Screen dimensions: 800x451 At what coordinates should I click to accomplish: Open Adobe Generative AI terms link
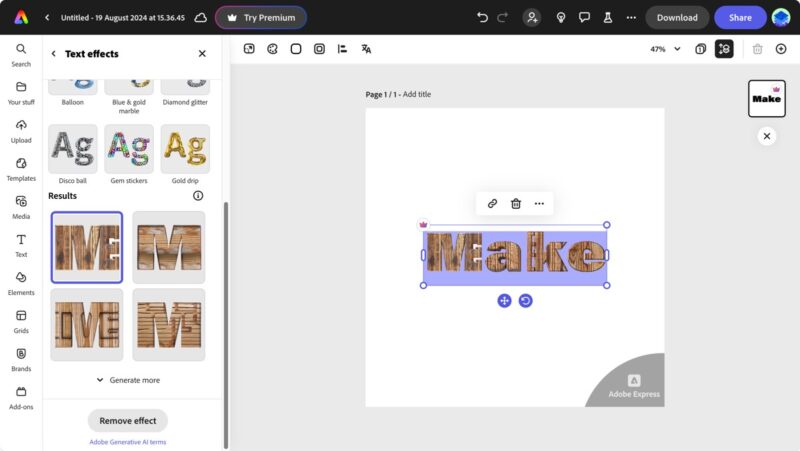click(128, 442)
